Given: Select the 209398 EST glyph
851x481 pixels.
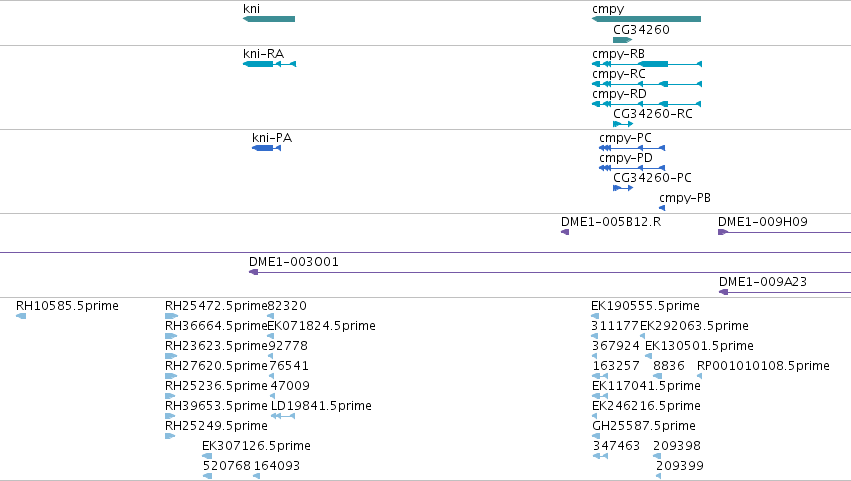Looking at the screenshot, I should coord(657,456).
